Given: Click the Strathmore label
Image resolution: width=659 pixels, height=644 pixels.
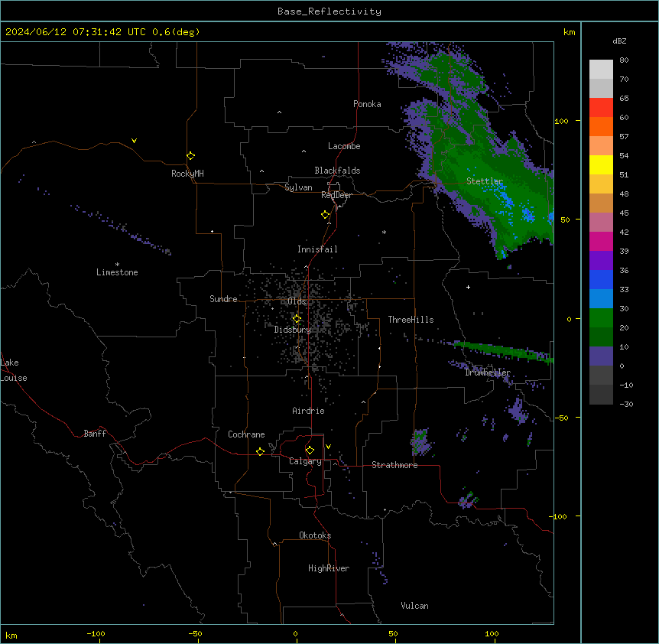Looking at the screenshot, I should pos(394,465).
